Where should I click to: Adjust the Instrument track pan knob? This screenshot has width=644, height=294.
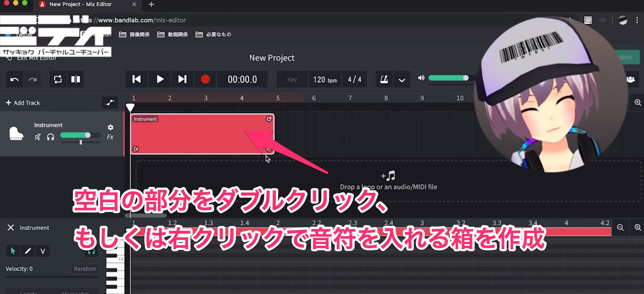coord(81,143)
